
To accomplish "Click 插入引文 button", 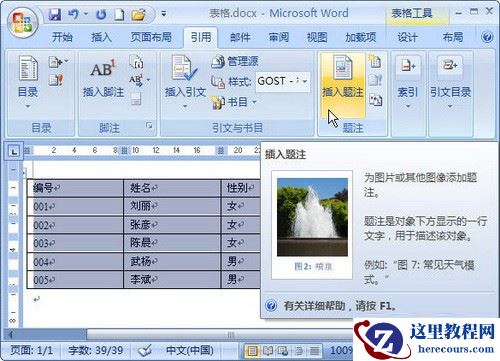I will pos(185,82).
